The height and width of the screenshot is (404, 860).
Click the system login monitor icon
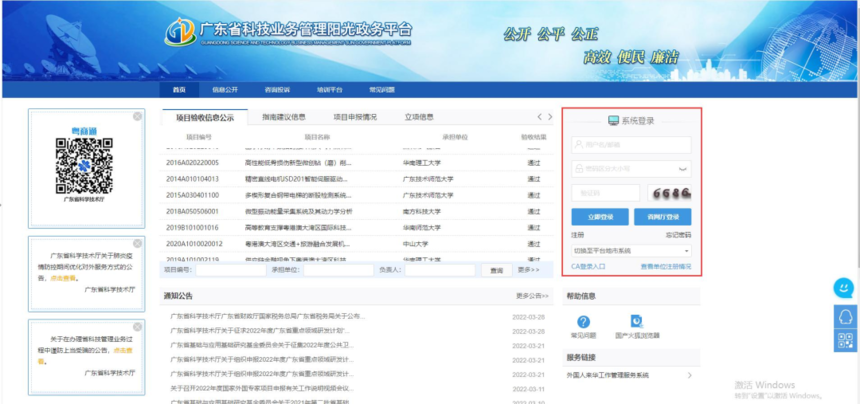[x=613, y=121]
